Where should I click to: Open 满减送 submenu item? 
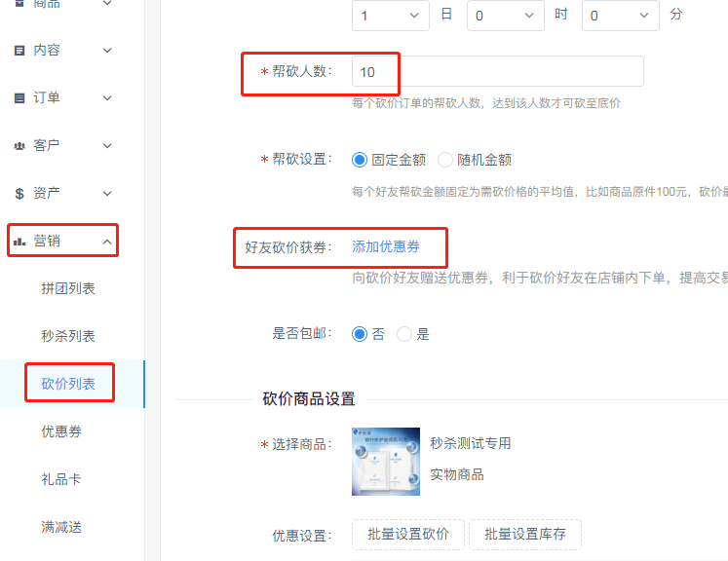pos(61,527)
